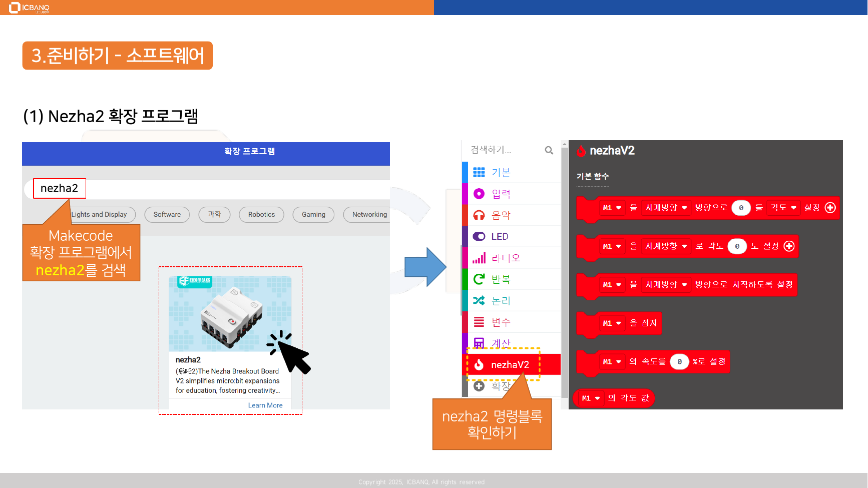Open 시계방향 dropdown on 시작하도록 설정 block
868x488 pixels.
(666, 285)
